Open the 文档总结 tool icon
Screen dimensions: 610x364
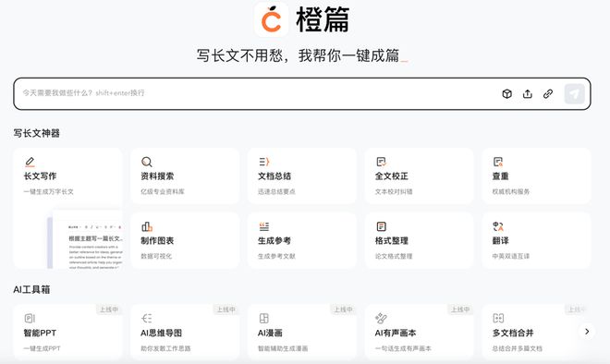tap(263, 162)
